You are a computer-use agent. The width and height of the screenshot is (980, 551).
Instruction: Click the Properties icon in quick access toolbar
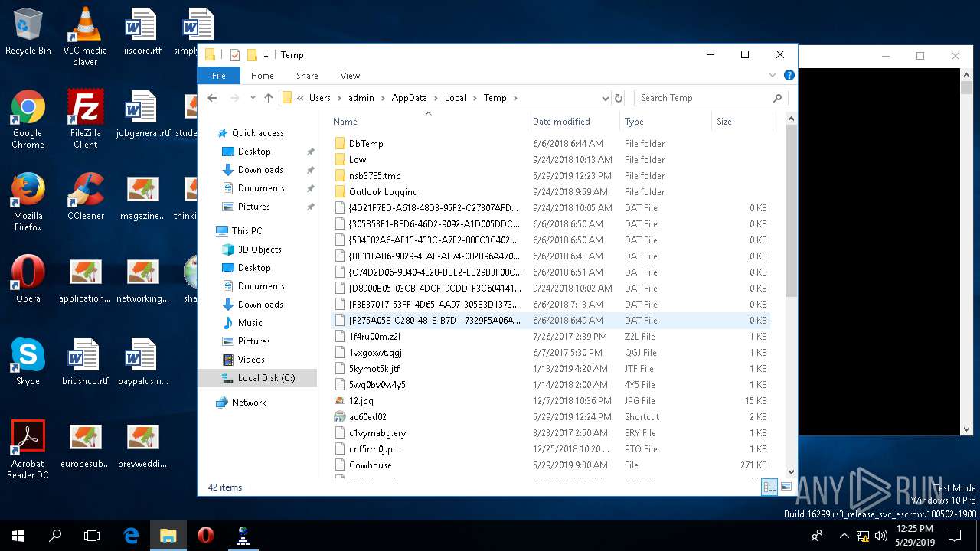235,55
